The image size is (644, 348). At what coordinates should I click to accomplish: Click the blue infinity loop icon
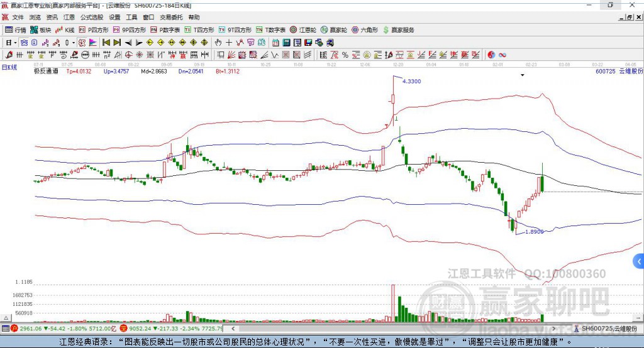point(502,55)
